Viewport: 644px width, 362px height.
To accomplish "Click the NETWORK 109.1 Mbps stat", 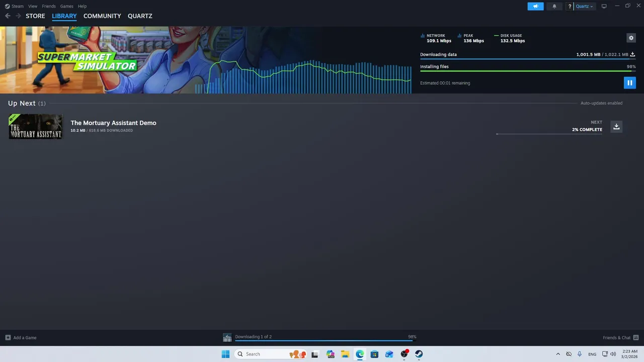I will pos(436,38).
